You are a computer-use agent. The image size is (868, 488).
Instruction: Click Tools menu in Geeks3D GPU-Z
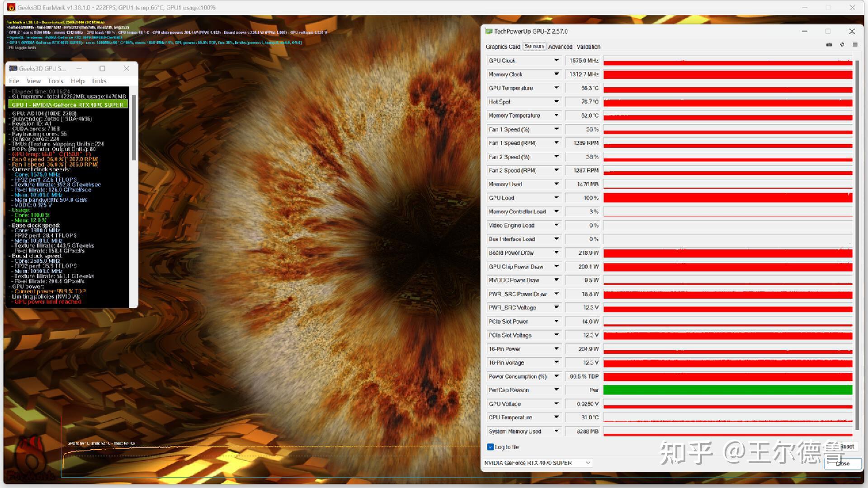(x=55, y=81)
